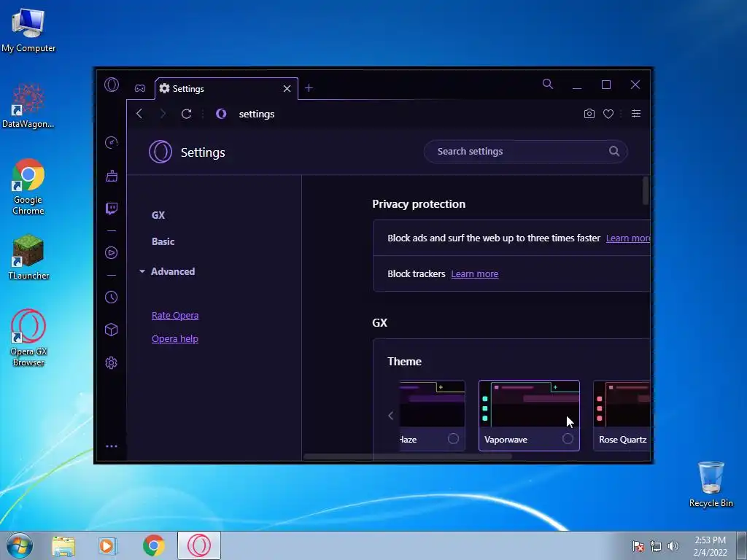Select the Vaporwave theme radio button
Image resolution: width=747 pixels, height=560 pixels.
click(568, 438)
